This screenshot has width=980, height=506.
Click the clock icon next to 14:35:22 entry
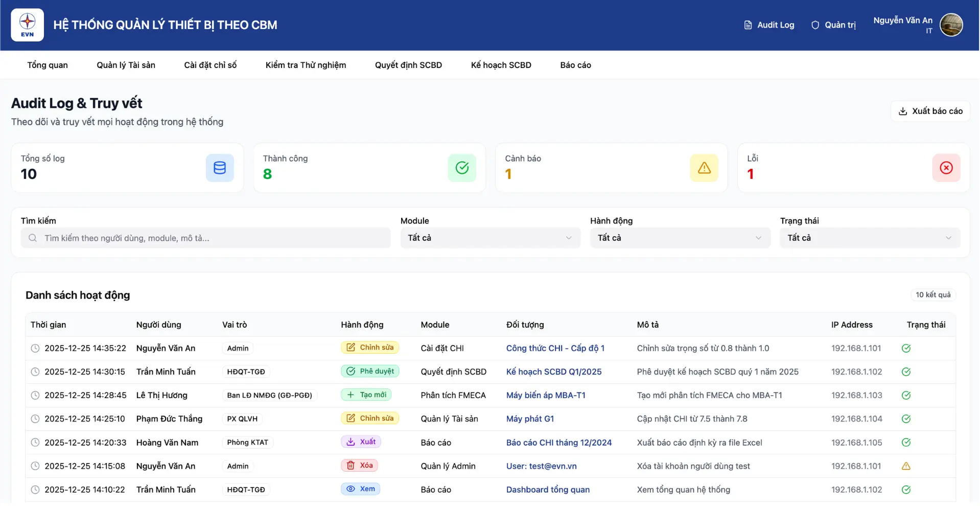(35, 348)
